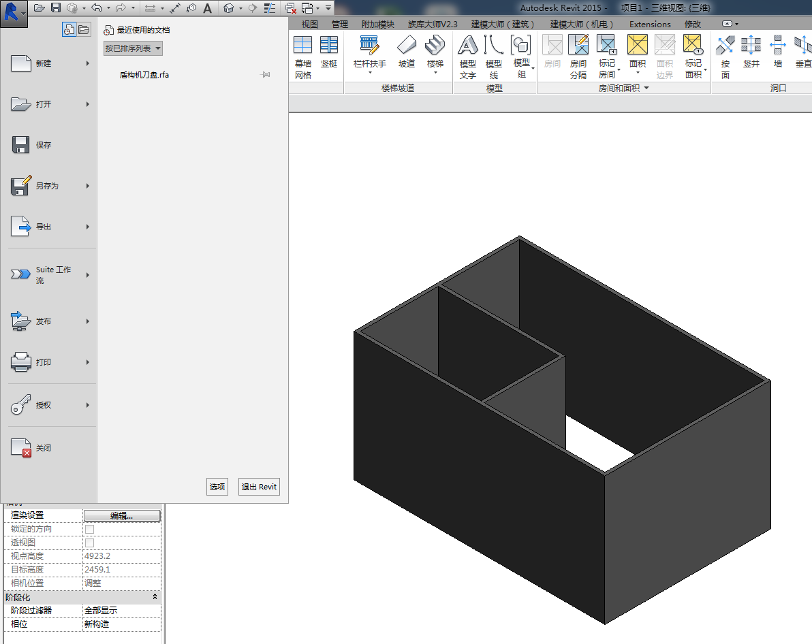The height and width of the screenshot is (644, 812).
Task: Select the Model Text (模型文字) tool
Action: pos(467,57)
